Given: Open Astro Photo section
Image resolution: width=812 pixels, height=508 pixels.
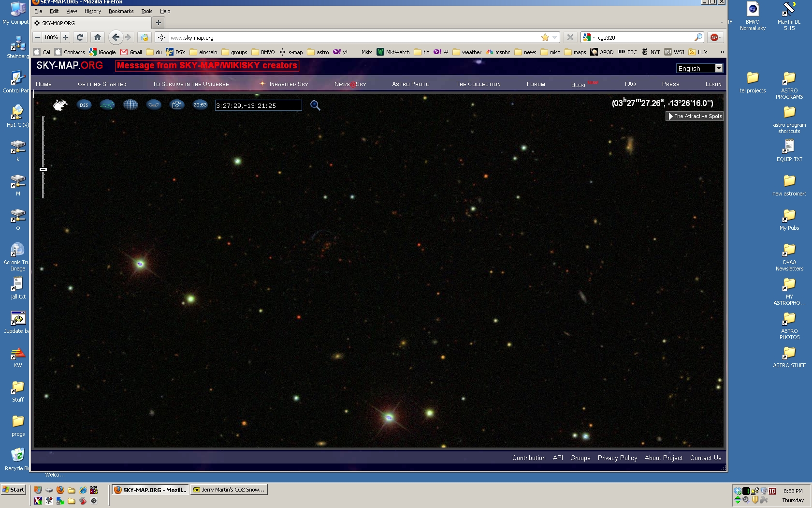Looking at the screenshot, I should coord(411,84).
